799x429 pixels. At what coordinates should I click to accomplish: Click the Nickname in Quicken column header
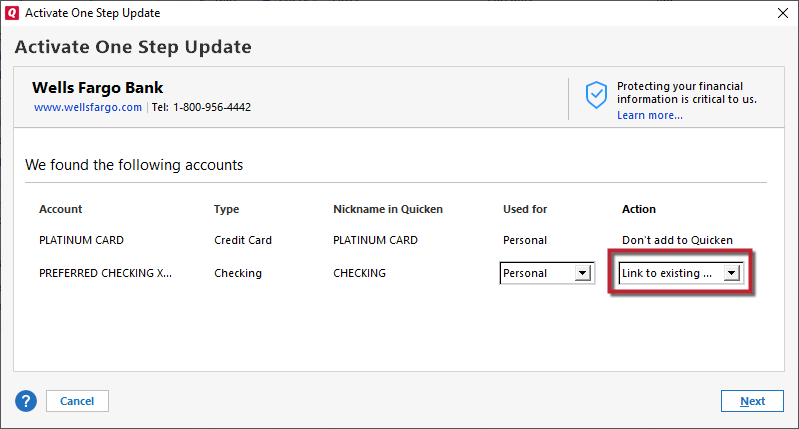click(x=388, y=209)
